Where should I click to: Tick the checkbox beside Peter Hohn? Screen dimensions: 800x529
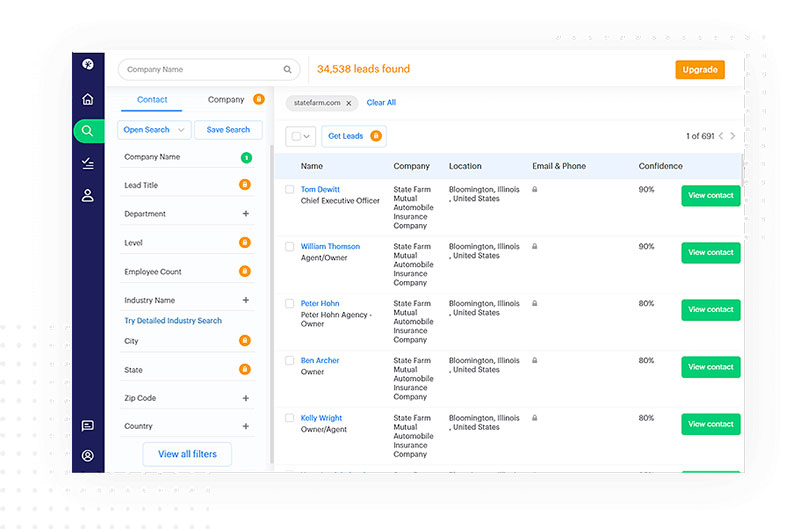click(x=290, y=304)
